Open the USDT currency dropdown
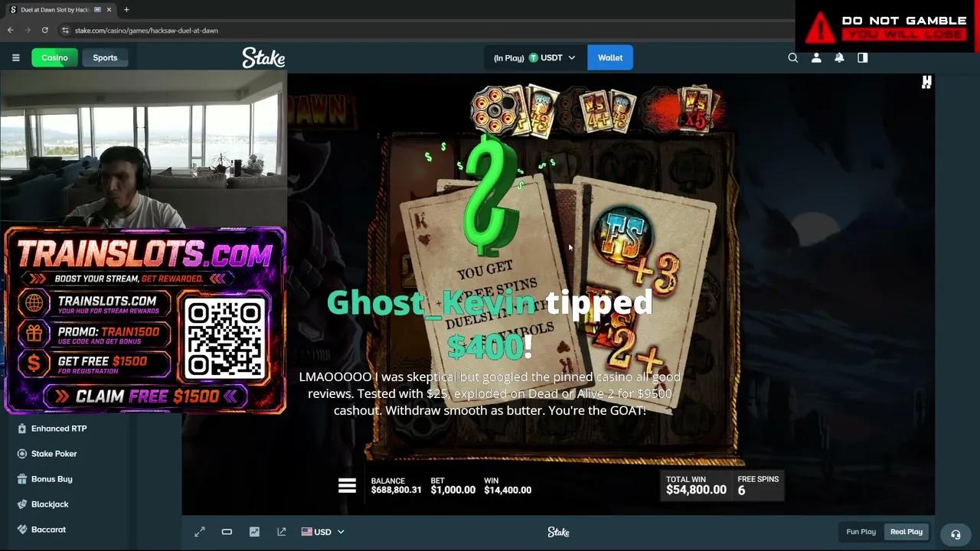 point(534,57)
